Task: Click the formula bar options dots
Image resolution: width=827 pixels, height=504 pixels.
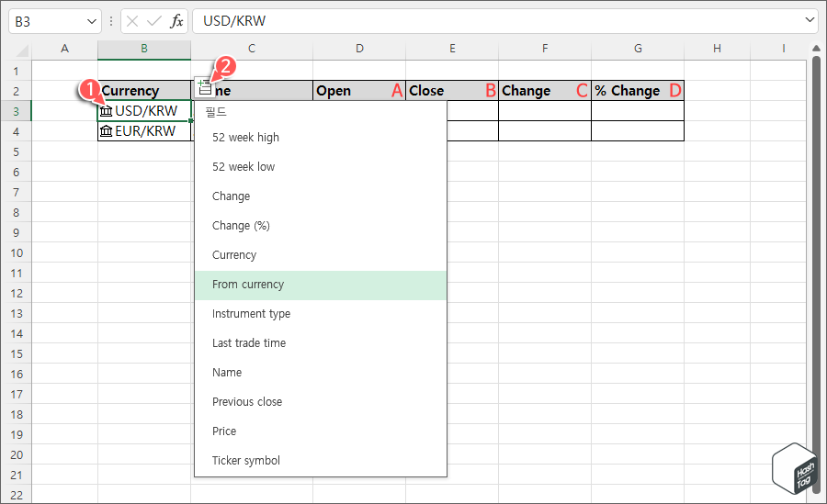Action: point(111,21)
